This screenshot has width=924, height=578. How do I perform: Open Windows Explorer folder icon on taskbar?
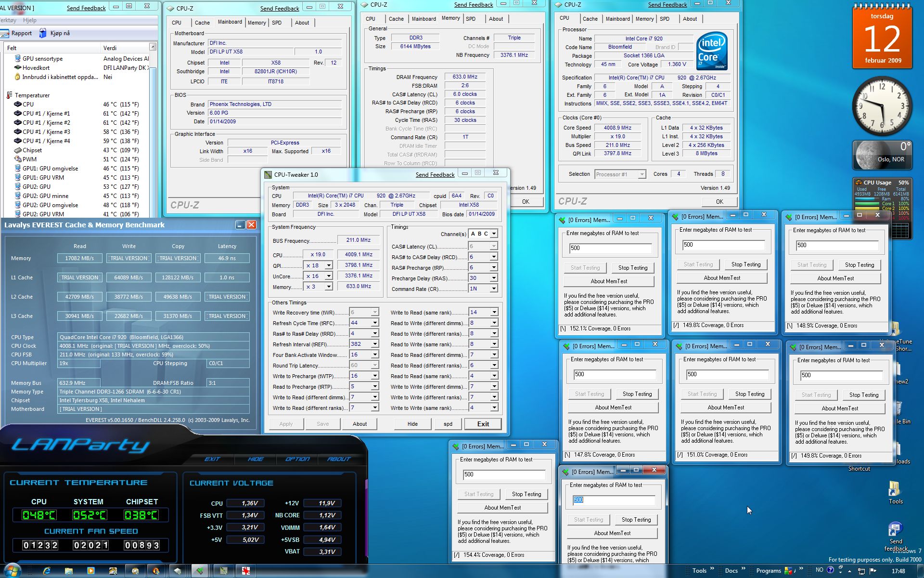(x=69, y=571)
